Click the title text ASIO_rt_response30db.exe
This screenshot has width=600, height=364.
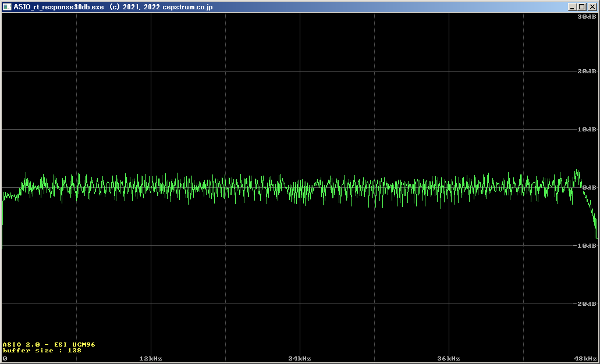click(59, 7)
